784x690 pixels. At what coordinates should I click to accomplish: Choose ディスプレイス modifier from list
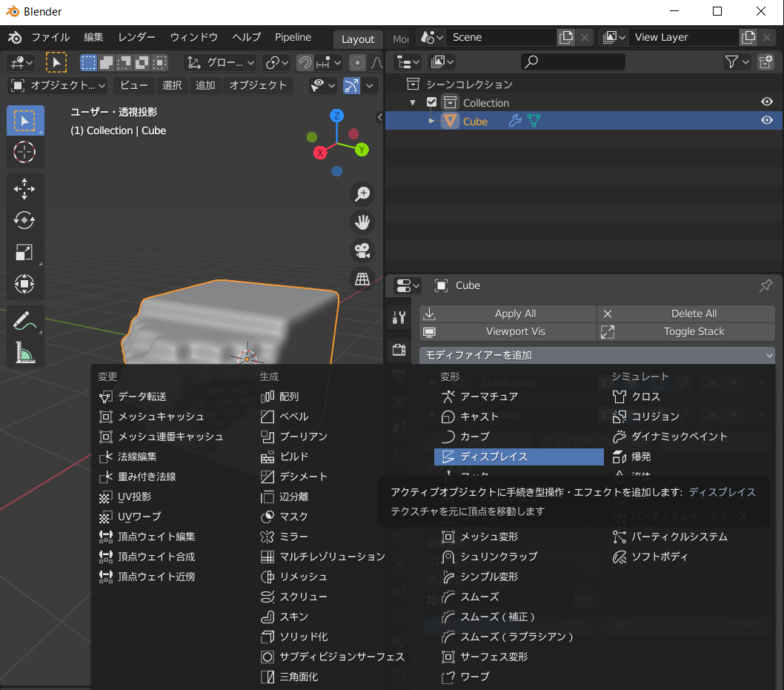[x=519, y=457]
